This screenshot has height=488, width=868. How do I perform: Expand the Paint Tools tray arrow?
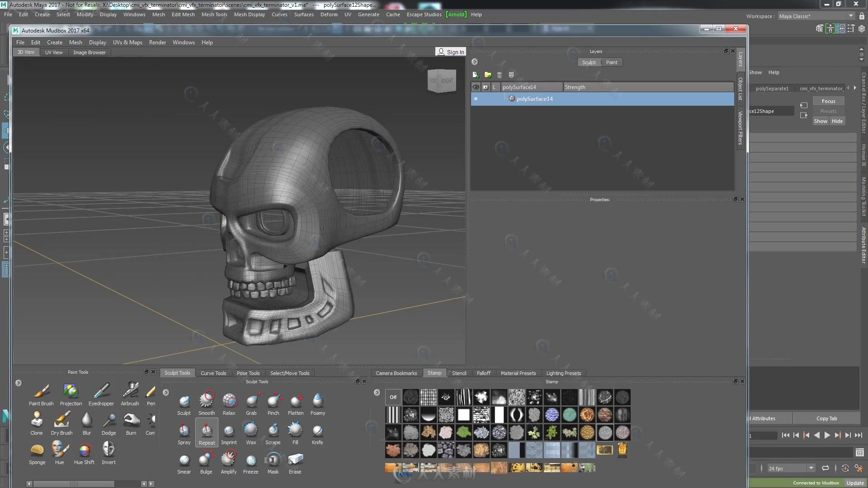tap(19, 383)
